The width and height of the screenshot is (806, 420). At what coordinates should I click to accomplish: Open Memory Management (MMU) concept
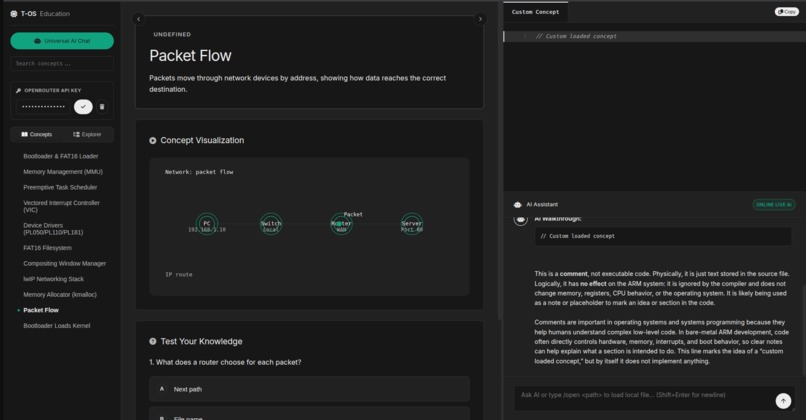[63, 172]
